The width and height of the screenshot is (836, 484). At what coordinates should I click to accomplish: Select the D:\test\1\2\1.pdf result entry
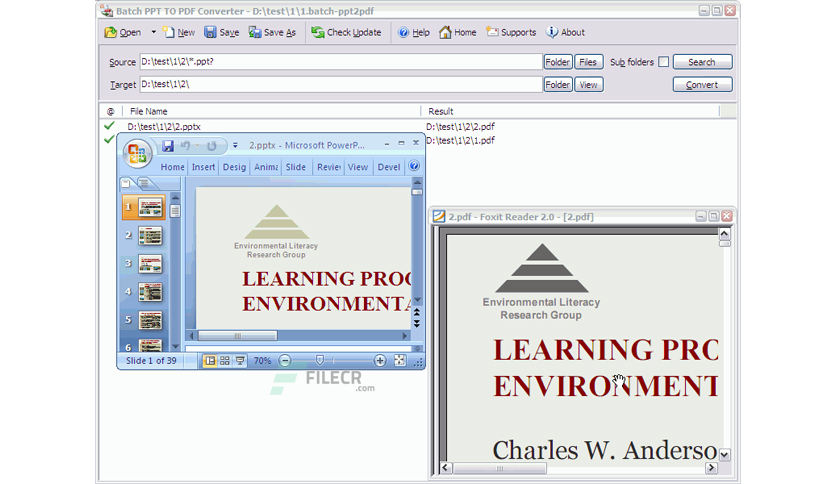460,140
